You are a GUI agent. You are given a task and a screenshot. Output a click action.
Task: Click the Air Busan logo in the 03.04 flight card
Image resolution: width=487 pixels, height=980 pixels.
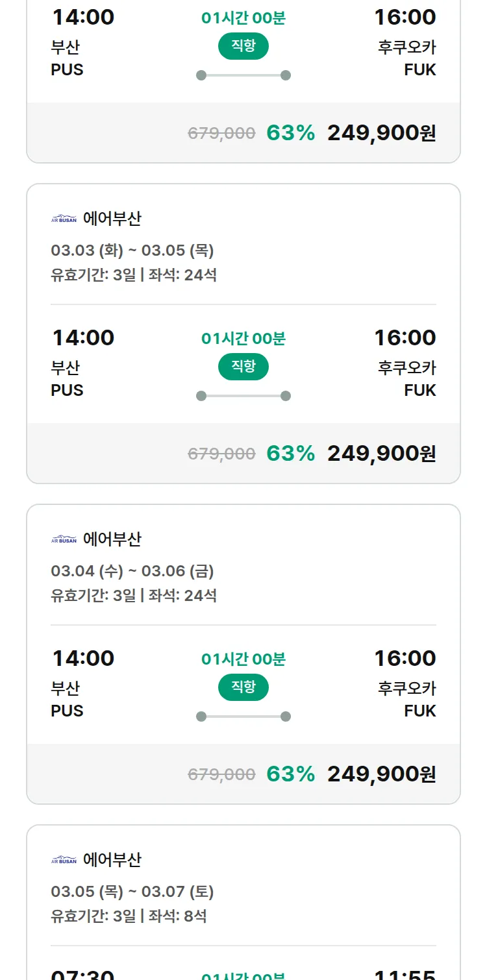(x=64, y=540)
